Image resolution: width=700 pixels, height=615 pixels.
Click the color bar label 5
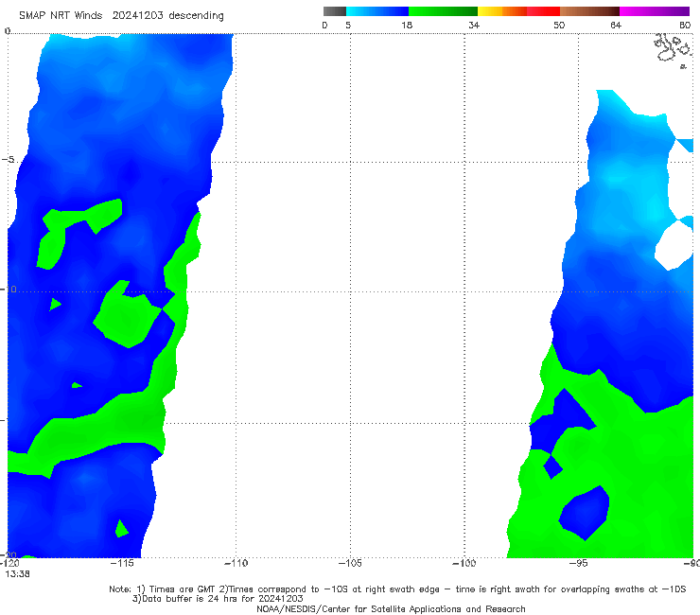348,25
